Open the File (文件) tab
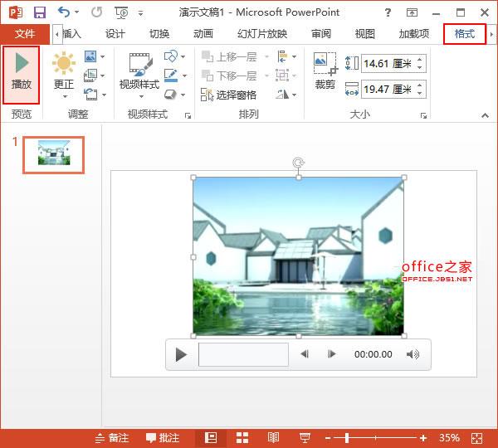498x448 pixels. tap(25, 34)
